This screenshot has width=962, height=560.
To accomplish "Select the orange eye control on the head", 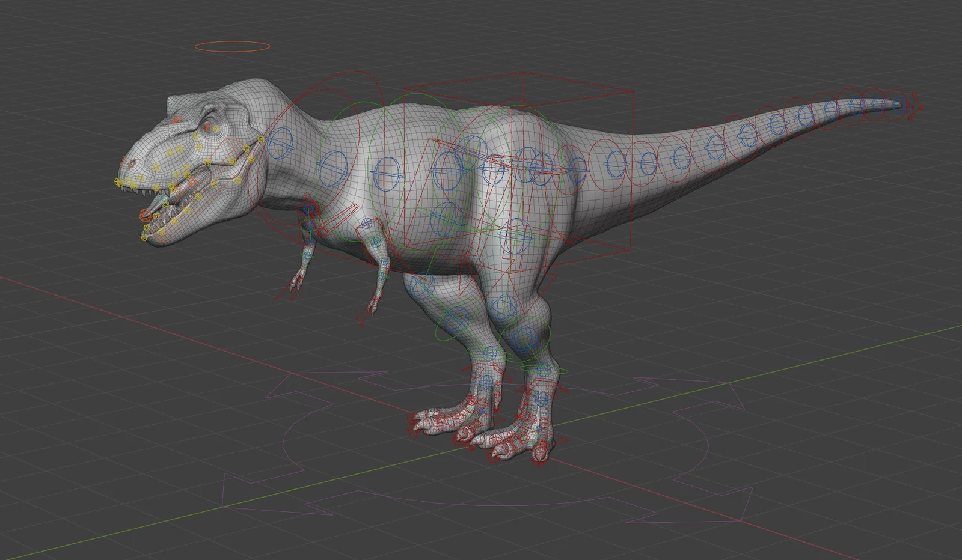I will (207, 126).
